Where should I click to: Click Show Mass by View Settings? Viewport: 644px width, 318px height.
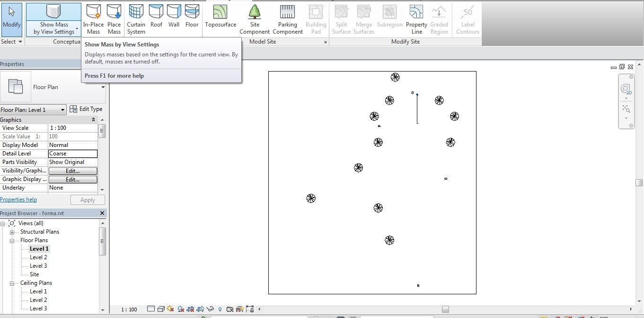pos(53,19)
